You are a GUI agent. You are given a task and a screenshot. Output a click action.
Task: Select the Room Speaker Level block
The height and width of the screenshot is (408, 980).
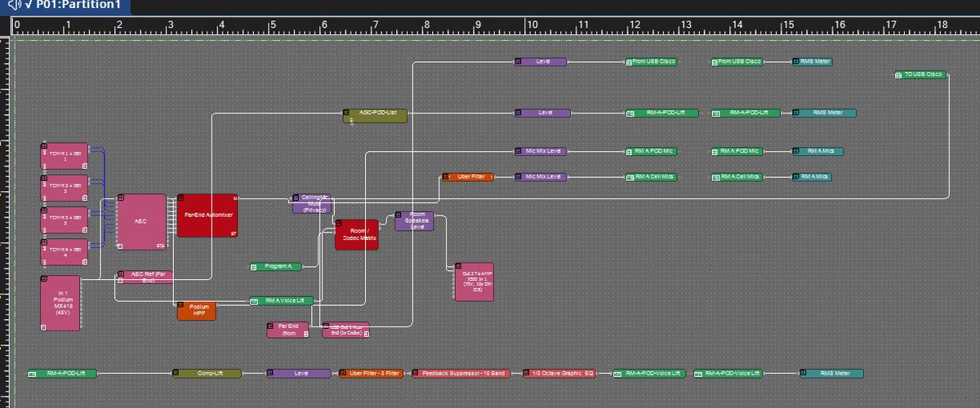point(414,220)
